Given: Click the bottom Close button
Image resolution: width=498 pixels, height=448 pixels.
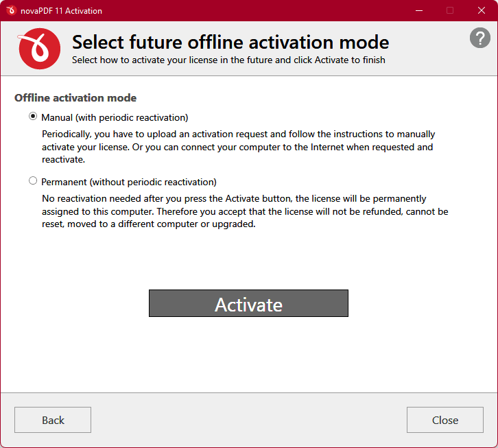Looking at the screenshot, I should [445, 420].
